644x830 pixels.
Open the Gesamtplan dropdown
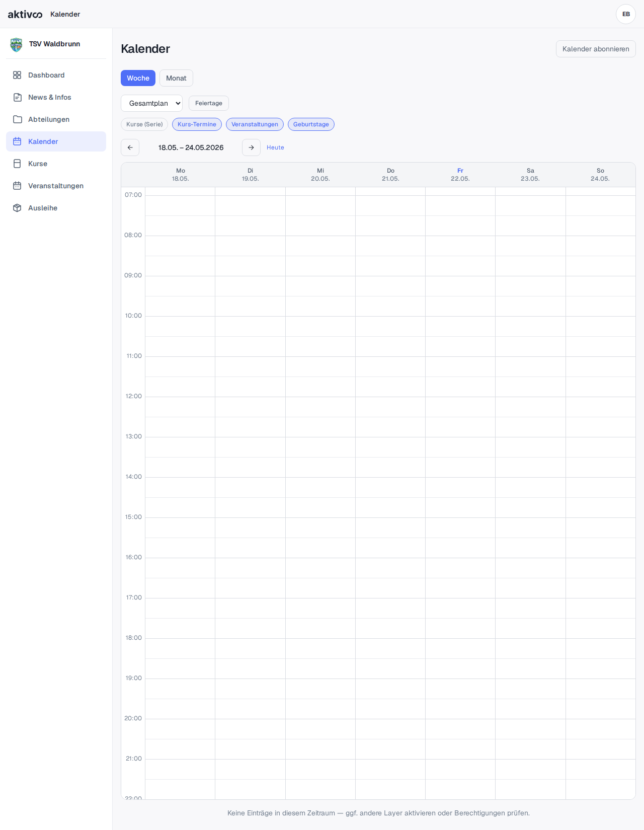[151, 103]
